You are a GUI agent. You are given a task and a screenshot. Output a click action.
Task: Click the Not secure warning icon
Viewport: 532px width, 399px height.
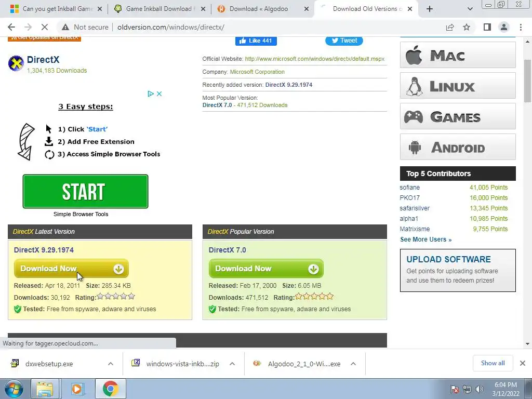click(65, 27)
